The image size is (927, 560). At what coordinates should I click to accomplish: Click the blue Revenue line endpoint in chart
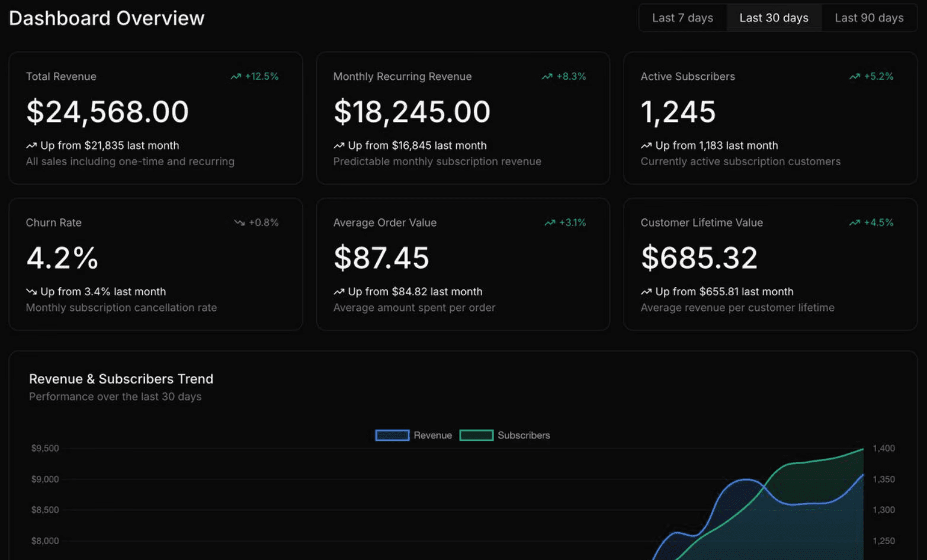pyautogui.click(x=863, y=475)
